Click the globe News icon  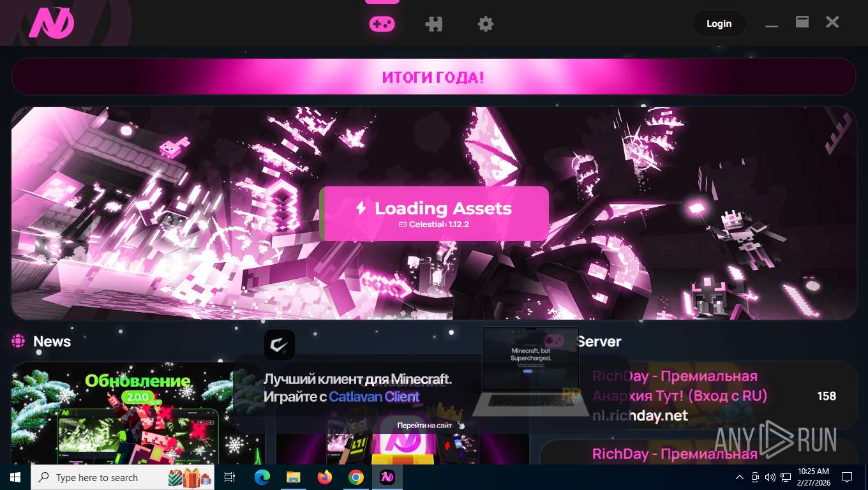point(18,341)
